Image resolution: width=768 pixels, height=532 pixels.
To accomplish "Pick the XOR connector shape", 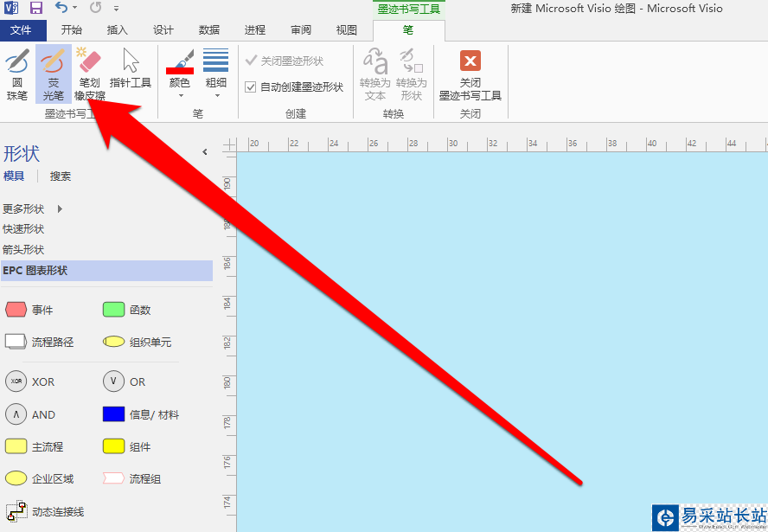I will coord(30,381).
